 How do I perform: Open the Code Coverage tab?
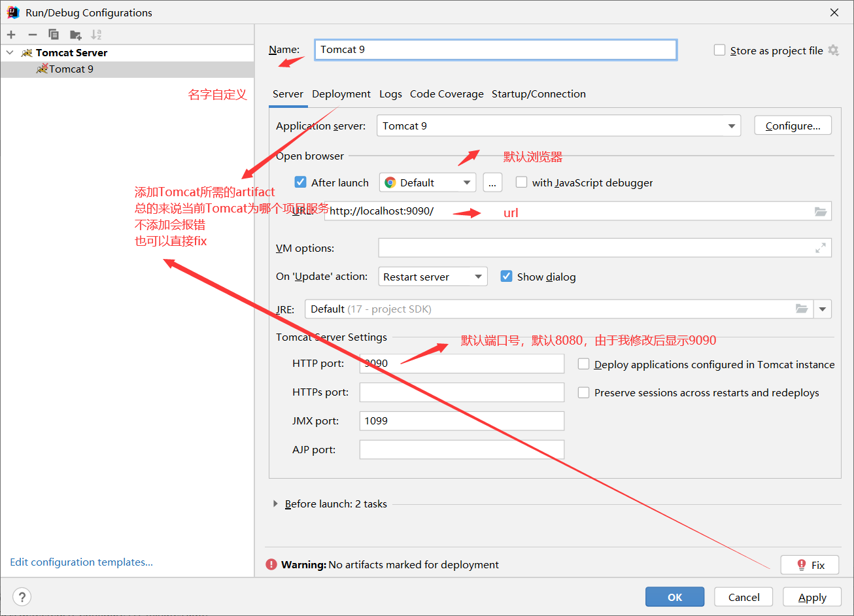click(447, 94)
